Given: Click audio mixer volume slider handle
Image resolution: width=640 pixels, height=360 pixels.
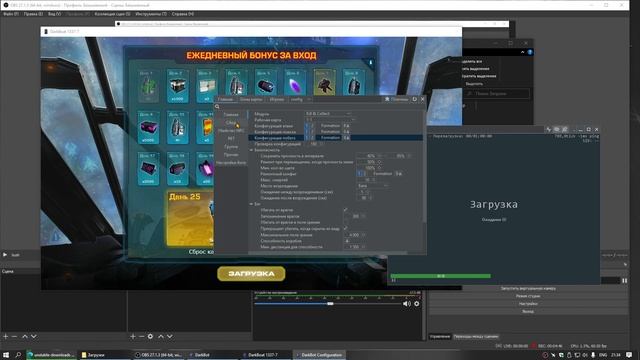Looking at the screenshot, I should pos(330,304).
